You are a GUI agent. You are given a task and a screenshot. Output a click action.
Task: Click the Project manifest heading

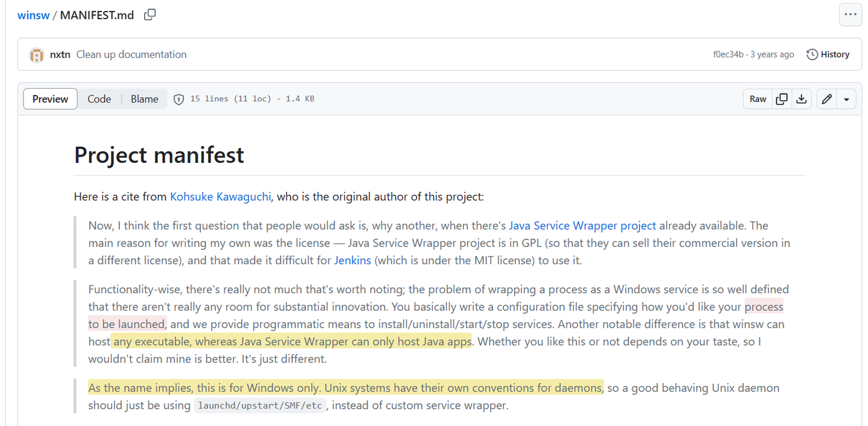tap(159, 155)
